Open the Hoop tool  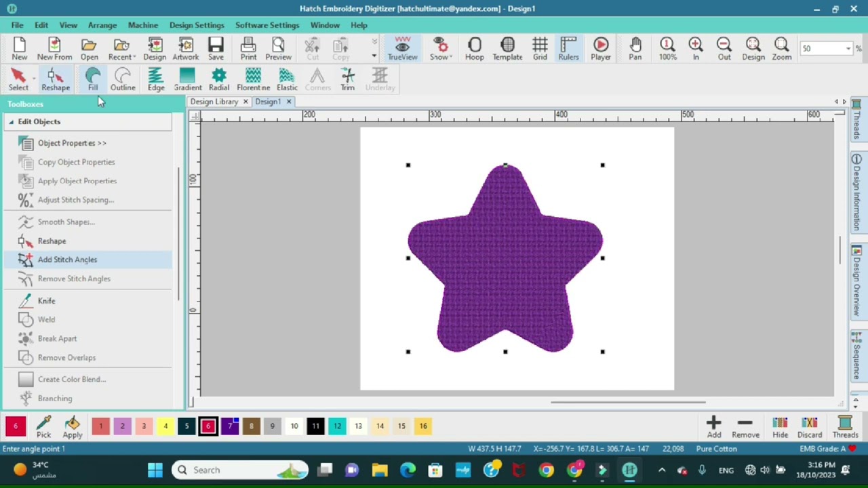[x=474, y=49]
